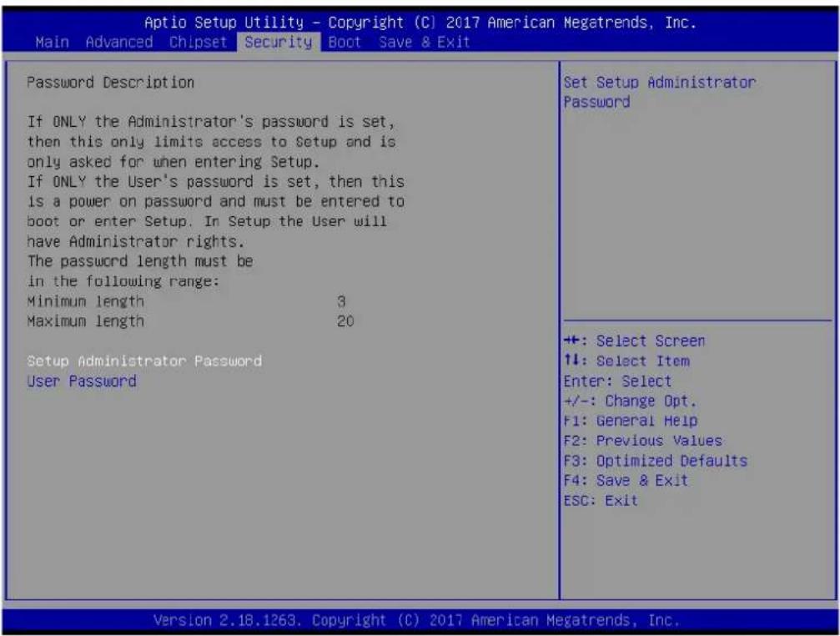Image resolution: width=840 pixels, height=636 pixels.
Task: Click the Select Screen arrow keys icon
Action: click(x=572, y=341)
